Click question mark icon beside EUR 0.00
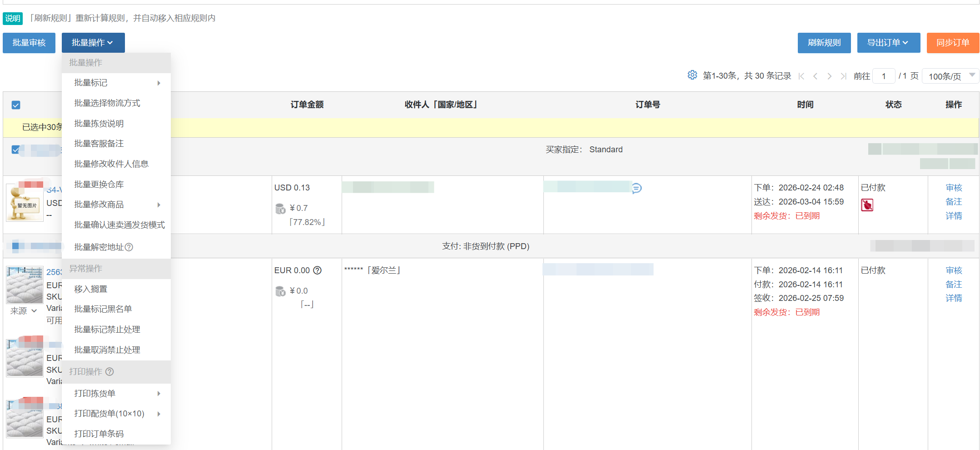 (x=318, y=270)
